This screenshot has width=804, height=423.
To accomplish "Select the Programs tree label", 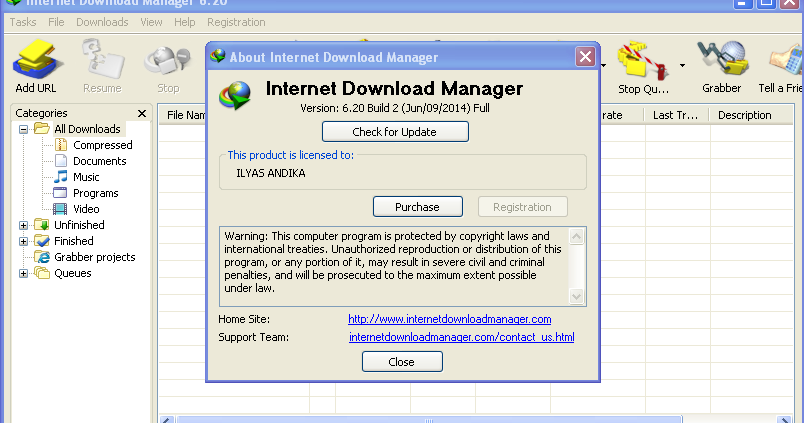I will coord(95,193).
